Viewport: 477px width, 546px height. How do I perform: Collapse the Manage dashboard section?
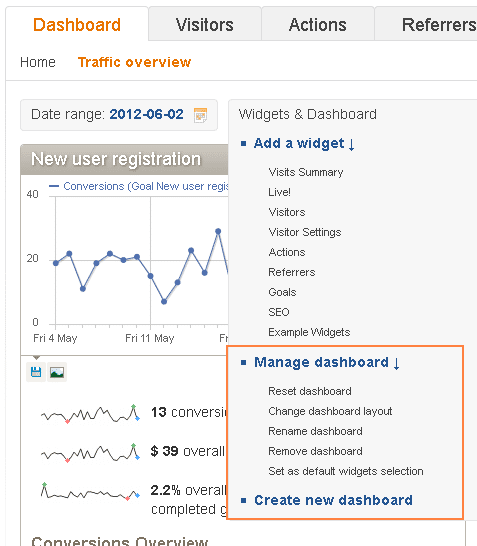327,362
